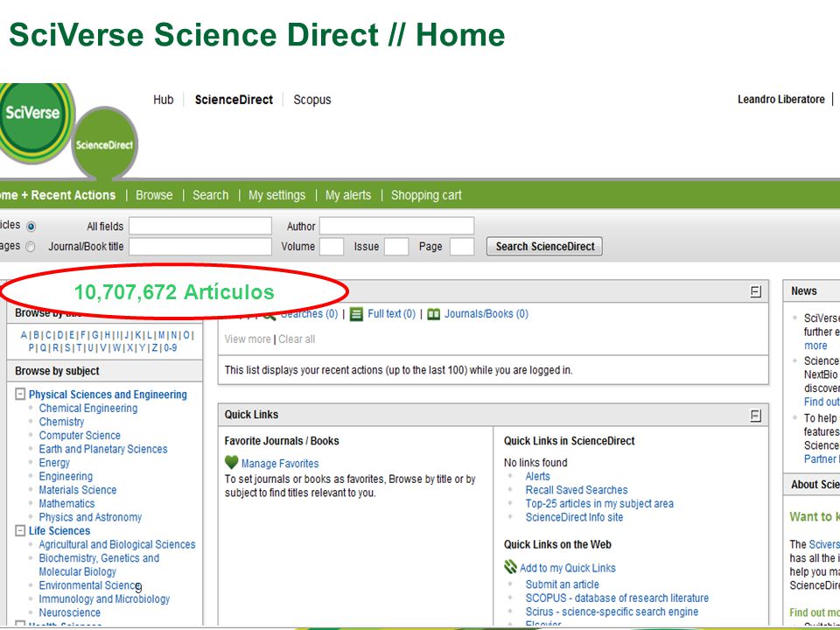Open Physics and Astronomy subject
The image size is (840, 630).
pos(90,517)
